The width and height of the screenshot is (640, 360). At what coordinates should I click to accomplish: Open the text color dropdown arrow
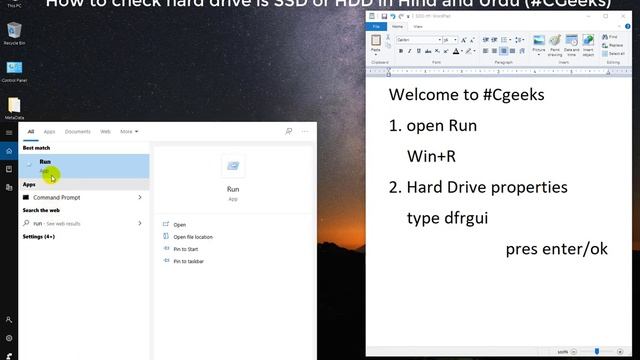[x=462, y=51]
